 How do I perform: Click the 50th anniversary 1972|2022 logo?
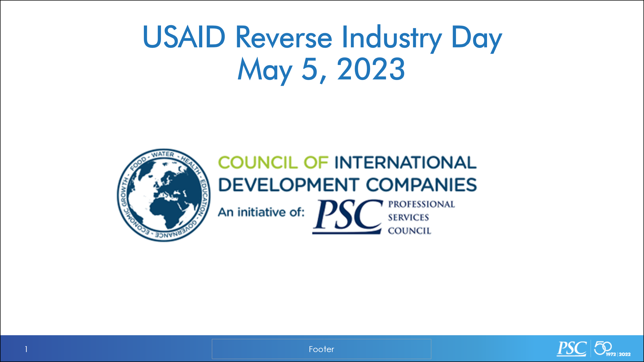(x=612, y=349)
